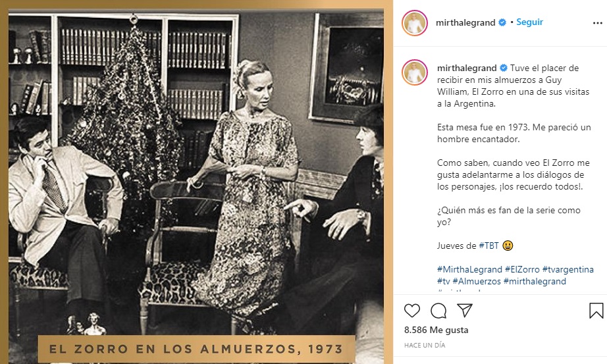
Task: Open the #MirthaLegrand hashtag
Action: pyautogui.click(x=469, y=269)
